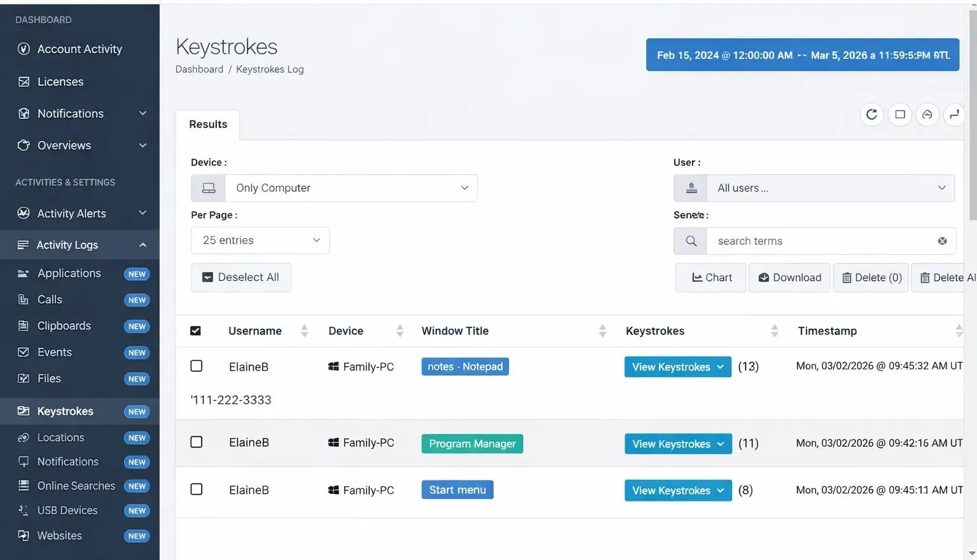977x560 pixels.
Task: Open Locations log in sidebar
Action: (x=60, y=437)
